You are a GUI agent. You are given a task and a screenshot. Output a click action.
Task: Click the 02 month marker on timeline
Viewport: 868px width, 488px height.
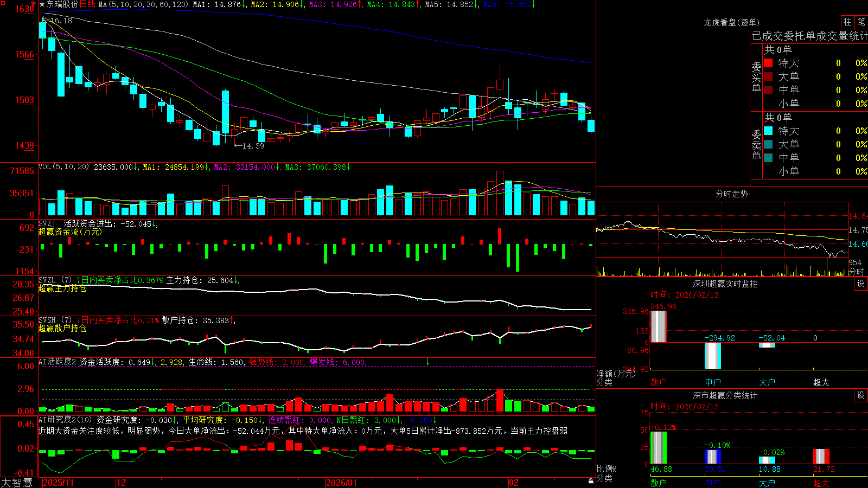[x=514, y=483]
